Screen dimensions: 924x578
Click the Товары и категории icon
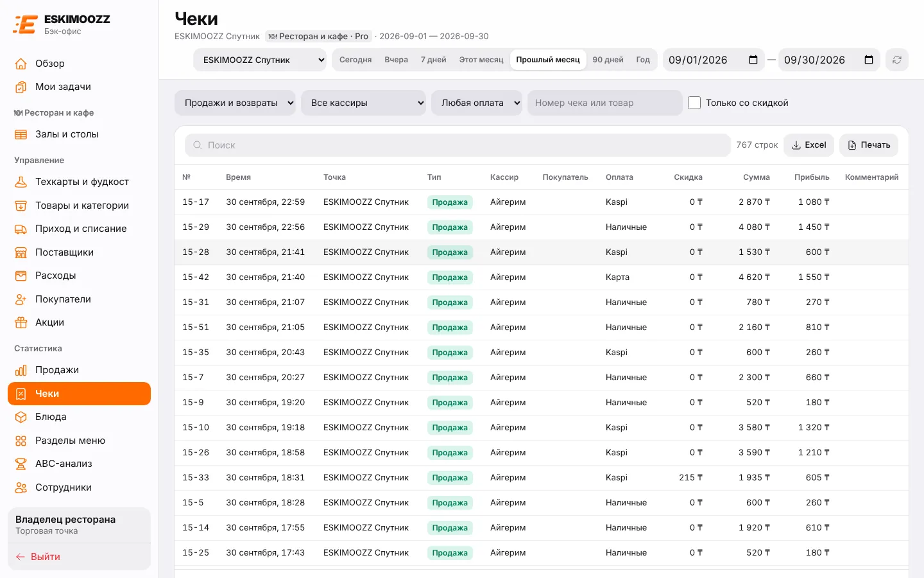coord(21,206)
